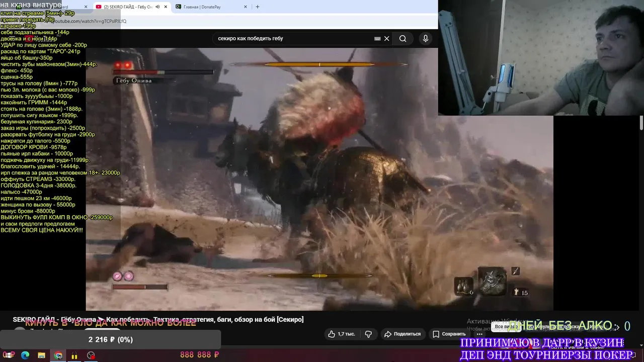Viewport: 644px width, 362px height.
Task: Open File Explorer from taskbar
Action: point(42,355)
